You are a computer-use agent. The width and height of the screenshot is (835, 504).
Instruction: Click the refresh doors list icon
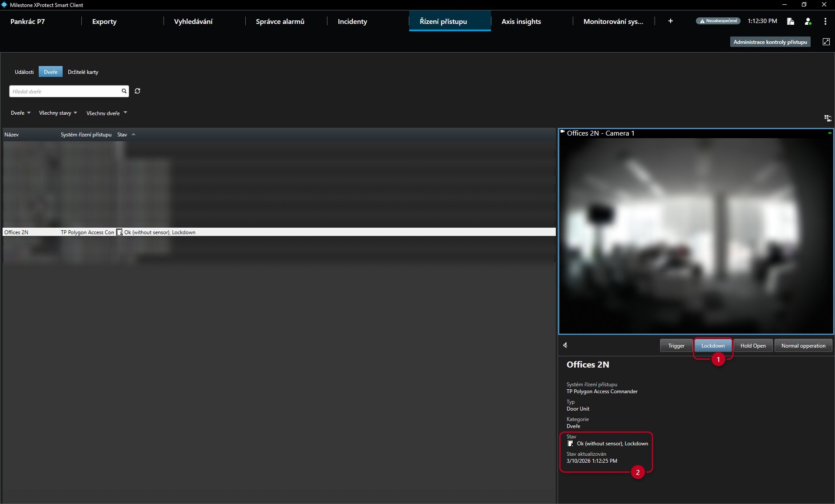137,91
